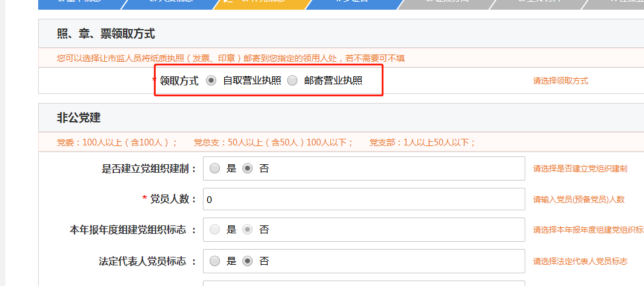The image size is (644, 286).
Task: Set 是否建立党组织建制 to 是
Action: [215, 168]
